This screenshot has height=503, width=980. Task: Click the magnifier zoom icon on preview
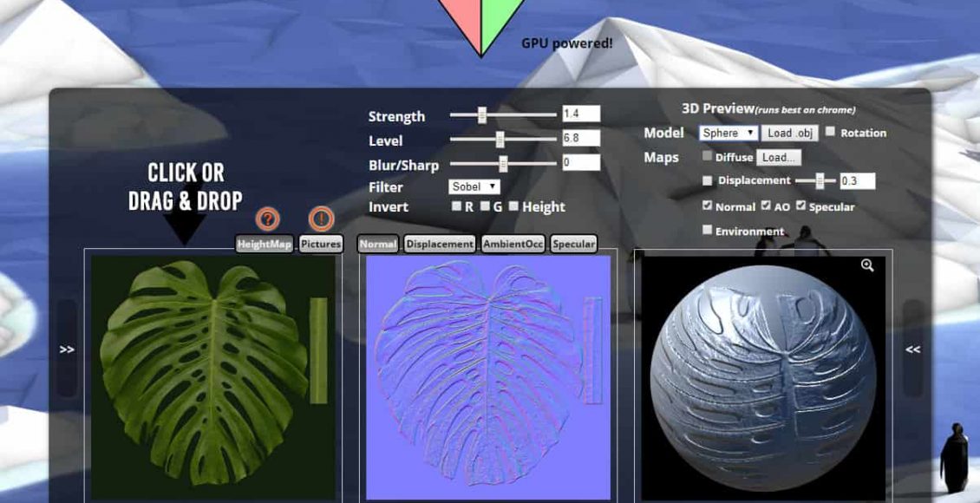[867, 266]
